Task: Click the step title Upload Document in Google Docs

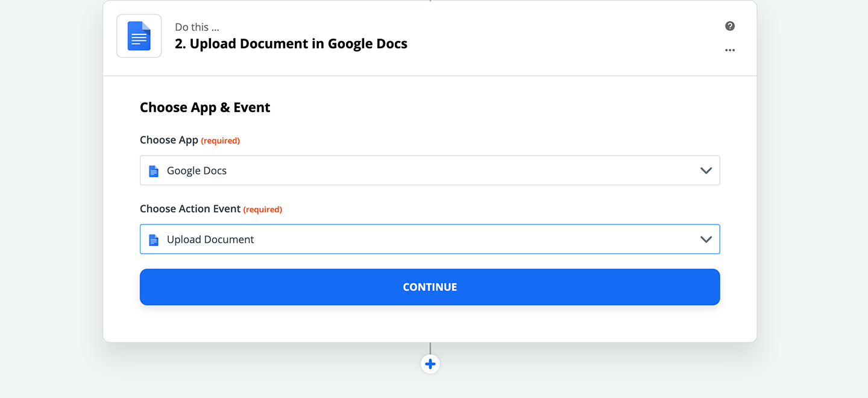Action: click(291, 44)
